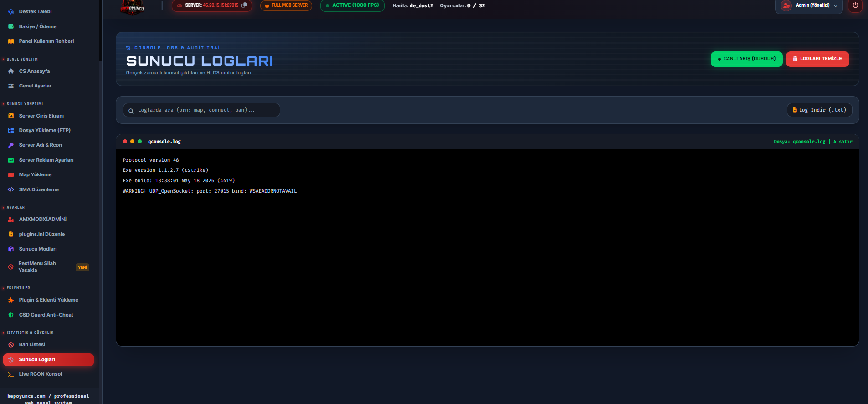Click the HepOyuncu logo
868x404 pixels.
tap(133, 7)
